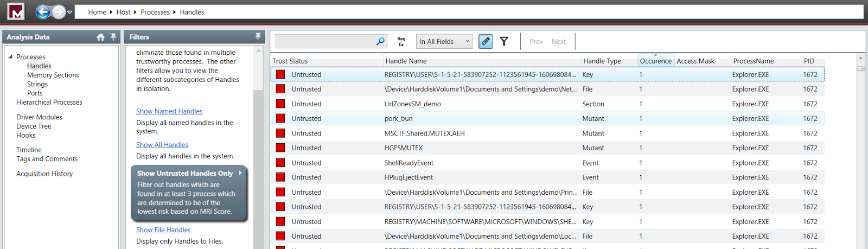Select Ports in the analysis tree
Image resolution: width=868 pixels, height=249 pixels.
(x=35, y=93)
